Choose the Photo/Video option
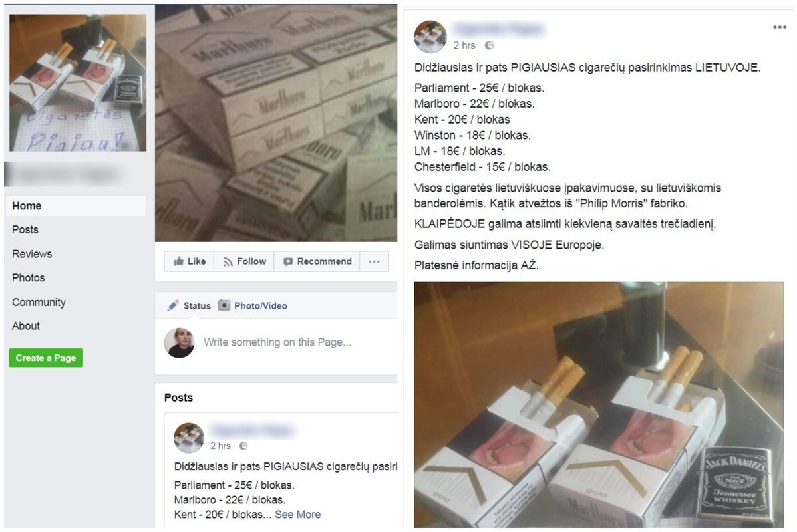 (x=253, y=305)
